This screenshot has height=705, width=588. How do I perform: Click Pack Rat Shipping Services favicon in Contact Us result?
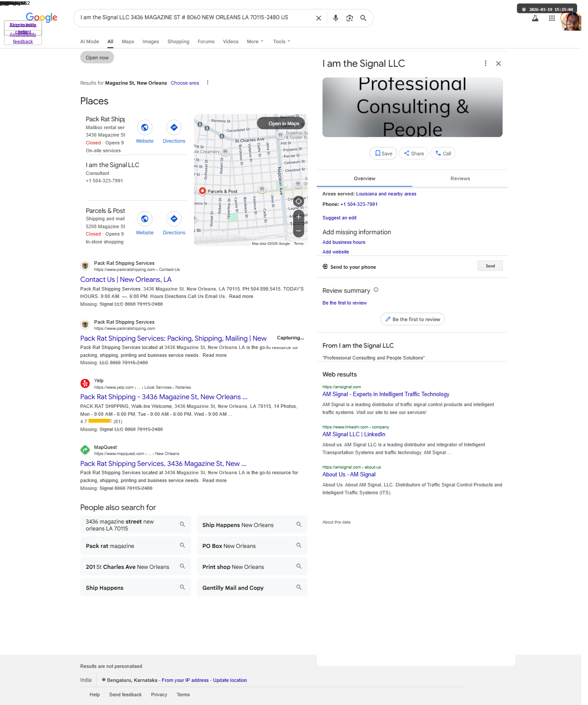point(85,266)
